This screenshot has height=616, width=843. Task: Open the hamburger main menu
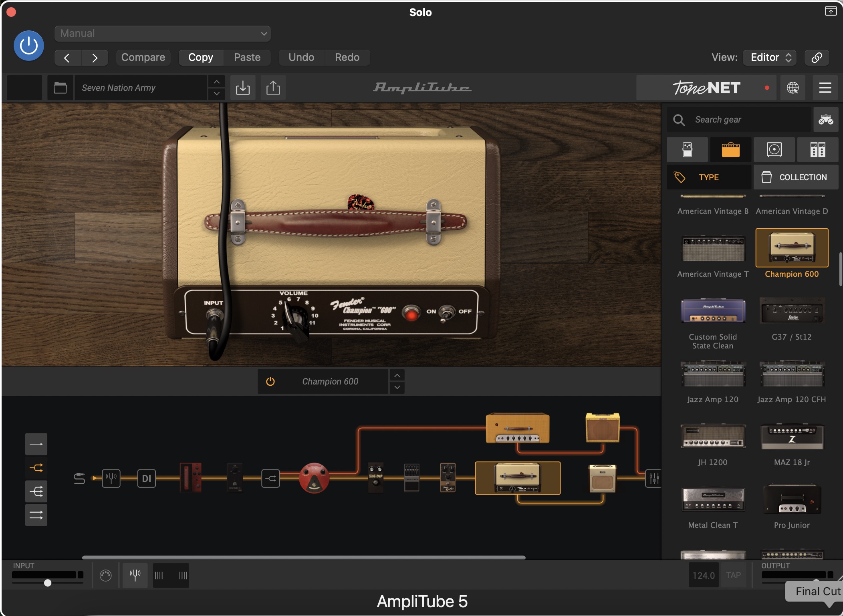click(825, 87)
